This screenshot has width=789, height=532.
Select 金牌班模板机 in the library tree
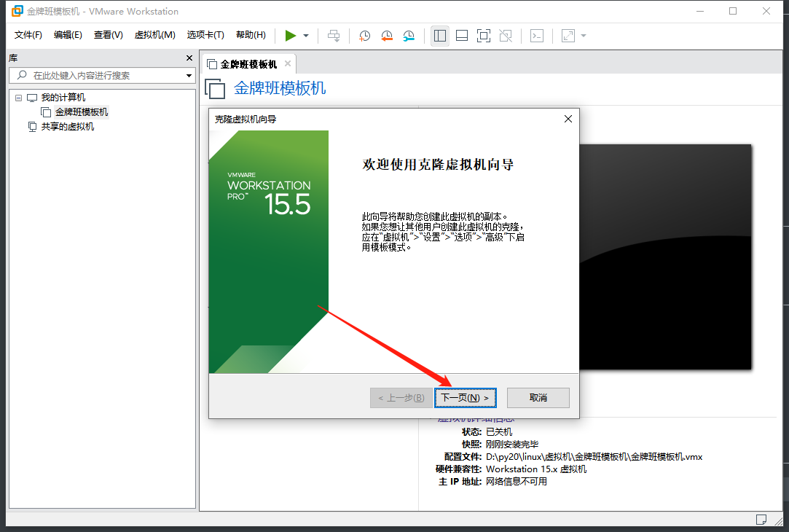[82, 112]
